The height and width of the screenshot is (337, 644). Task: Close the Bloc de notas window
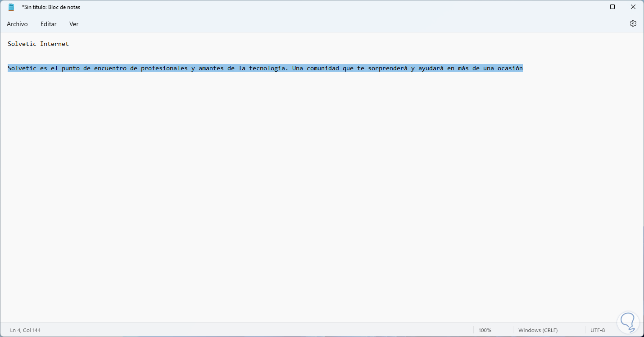(633, 7)
